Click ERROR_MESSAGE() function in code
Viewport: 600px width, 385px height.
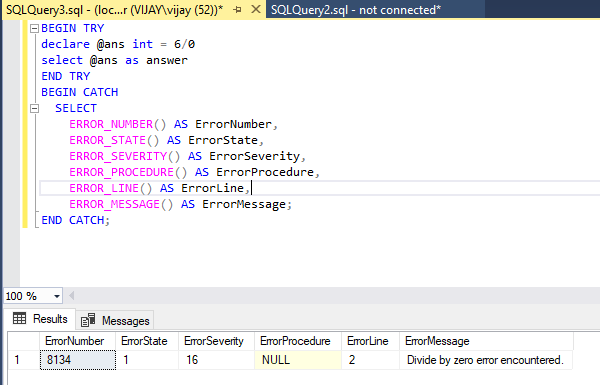click(x=121, y=204)
